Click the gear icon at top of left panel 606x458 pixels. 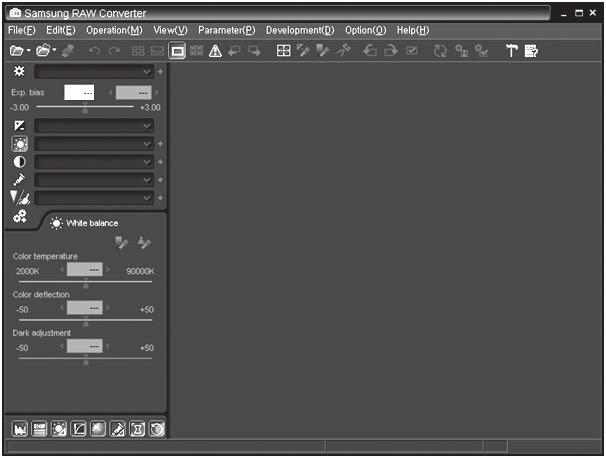click(19, 71)
